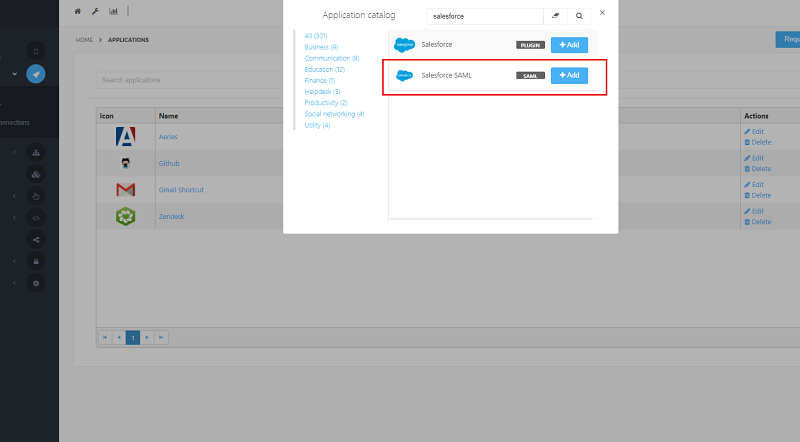Edit the Zendesk application
Viewport: 800px width, 442px height.
tap(754, 211)
